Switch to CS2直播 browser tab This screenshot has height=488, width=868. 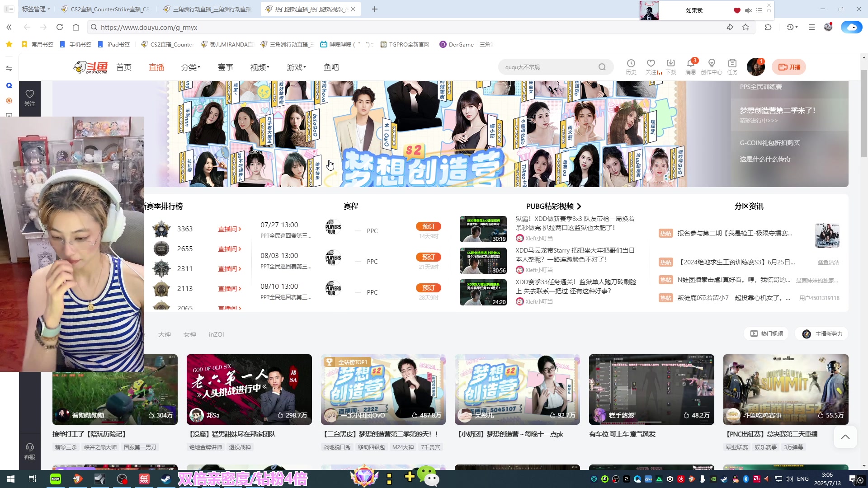click(x=106, y=9)
